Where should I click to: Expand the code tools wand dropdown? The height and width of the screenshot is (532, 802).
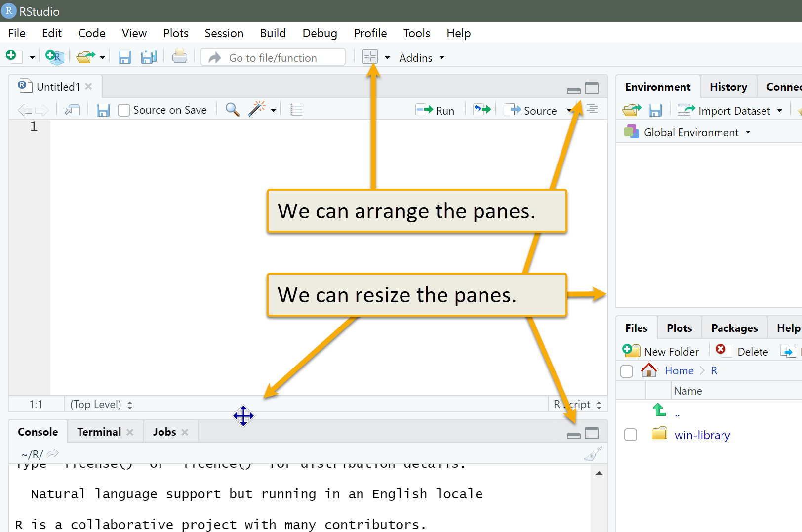[274, 110]
